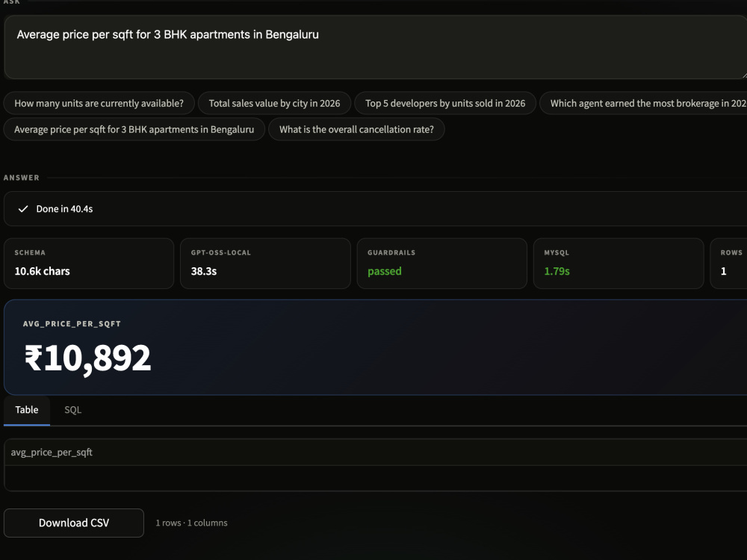This screenshot has height=560, width=747.
Task: Click the 'Done in 40.4s' status text
Action: click(64, 209)
